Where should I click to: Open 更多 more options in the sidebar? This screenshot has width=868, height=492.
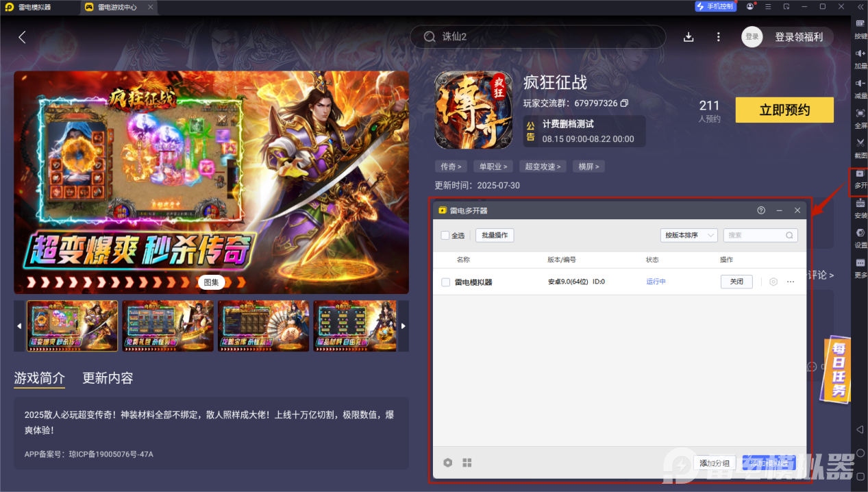[860, 267]
